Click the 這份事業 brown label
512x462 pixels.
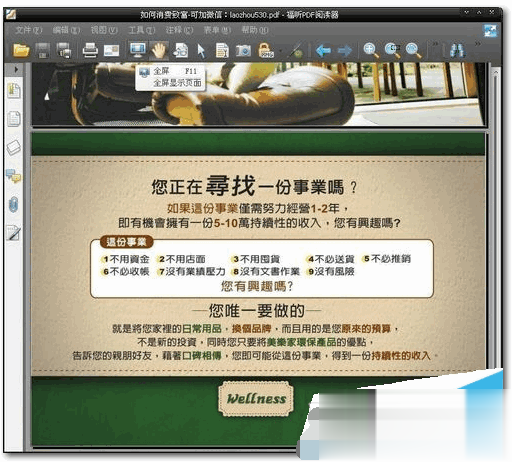pyautogui.click(x=126, y=242)
